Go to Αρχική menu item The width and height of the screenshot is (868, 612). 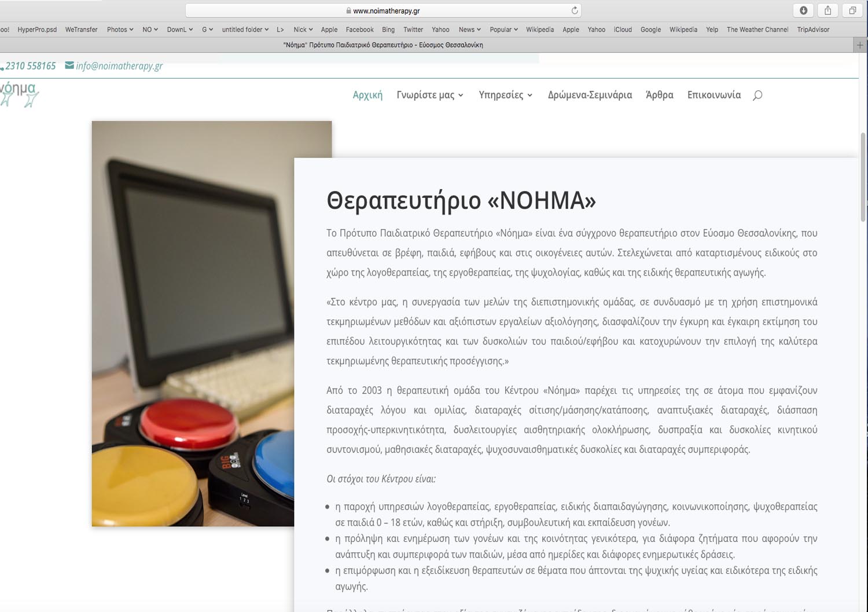(367, 95)
